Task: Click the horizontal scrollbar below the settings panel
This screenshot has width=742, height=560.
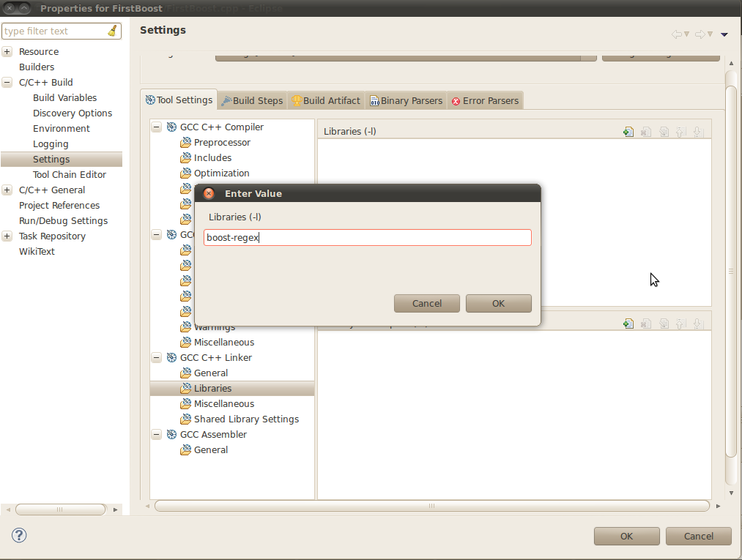Action: tap(431, 506)
